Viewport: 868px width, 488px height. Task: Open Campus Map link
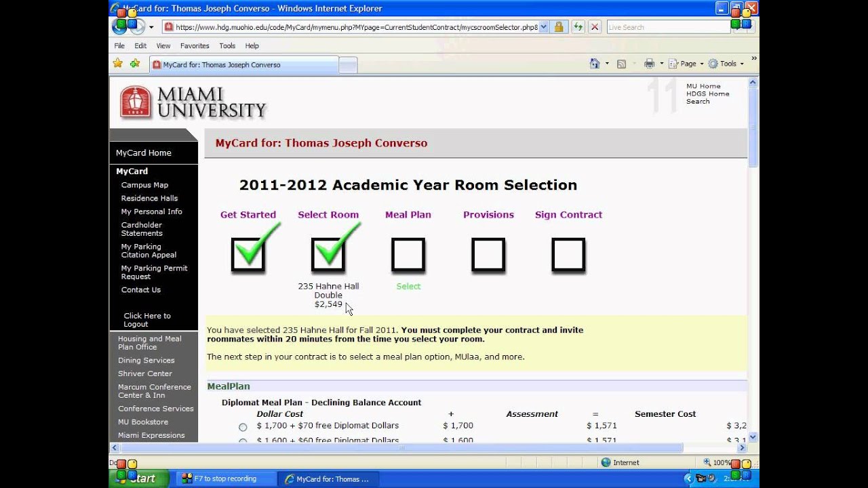coord(144,185)
